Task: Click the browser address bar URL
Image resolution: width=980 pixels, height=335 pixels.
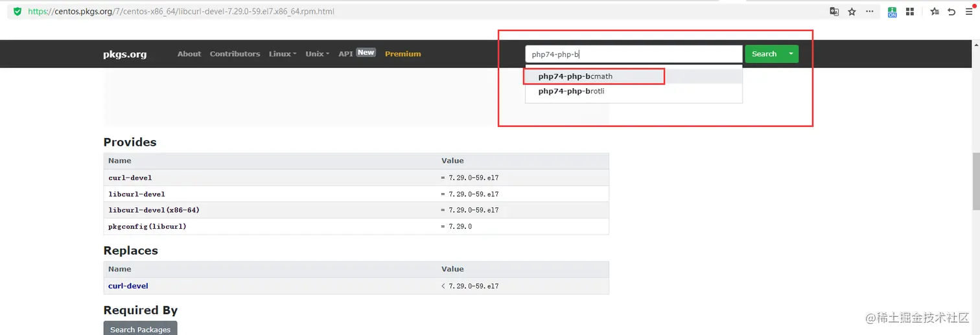Action: coord(181,12)
